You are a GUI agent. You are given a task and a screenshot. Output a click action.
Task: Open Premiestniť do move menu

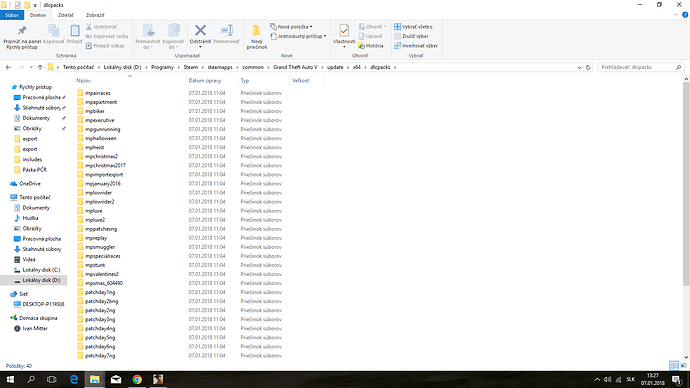point(147,37)
